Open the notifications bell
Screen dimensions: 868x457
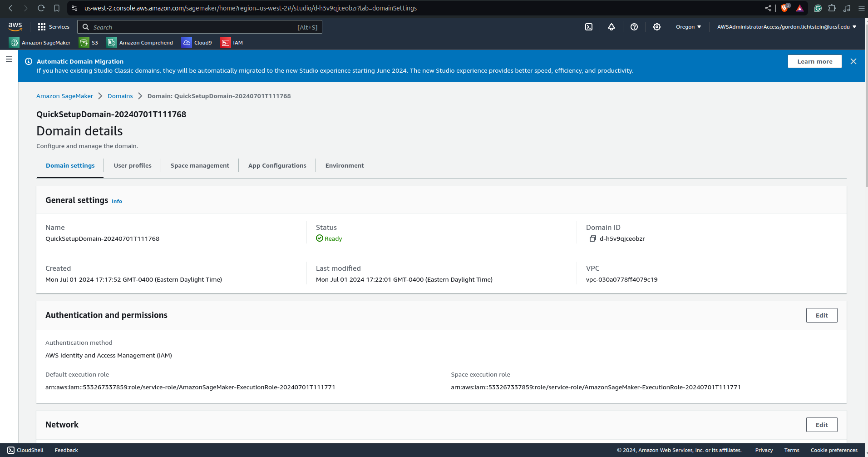[612, 27]
